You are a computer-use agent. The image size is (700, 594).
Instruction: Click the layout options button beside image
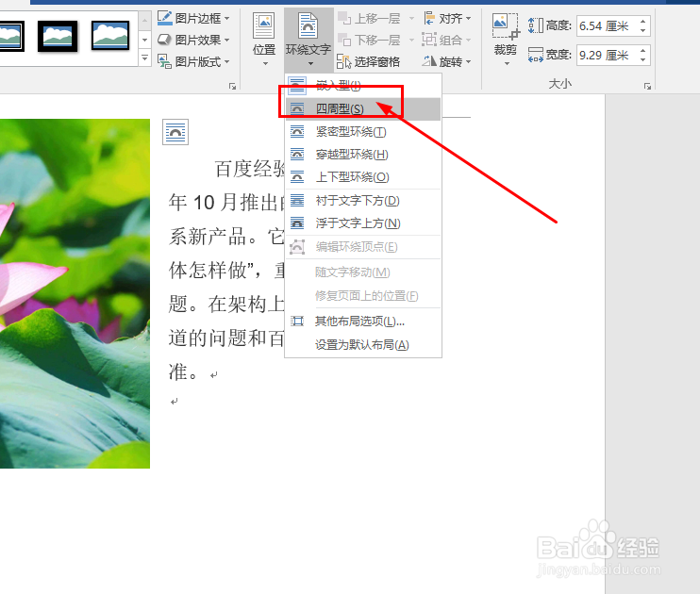[175, 132]
